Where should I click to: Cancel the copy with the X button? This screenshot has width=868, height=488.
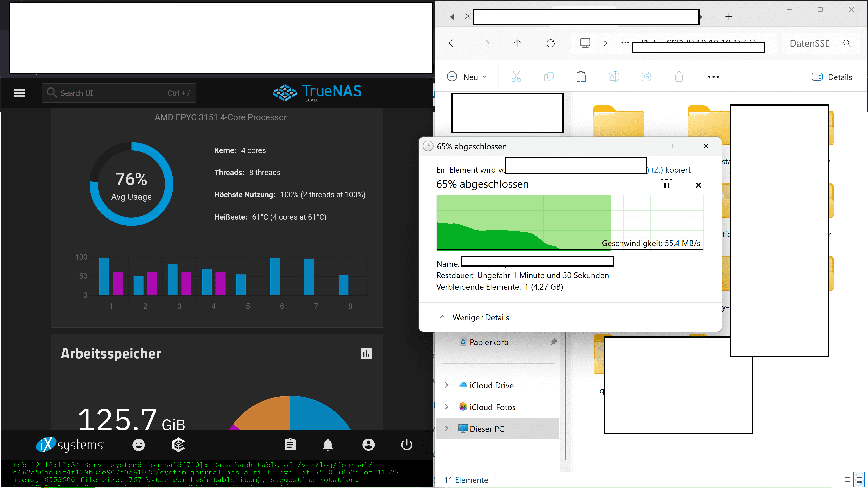[698, 185]
